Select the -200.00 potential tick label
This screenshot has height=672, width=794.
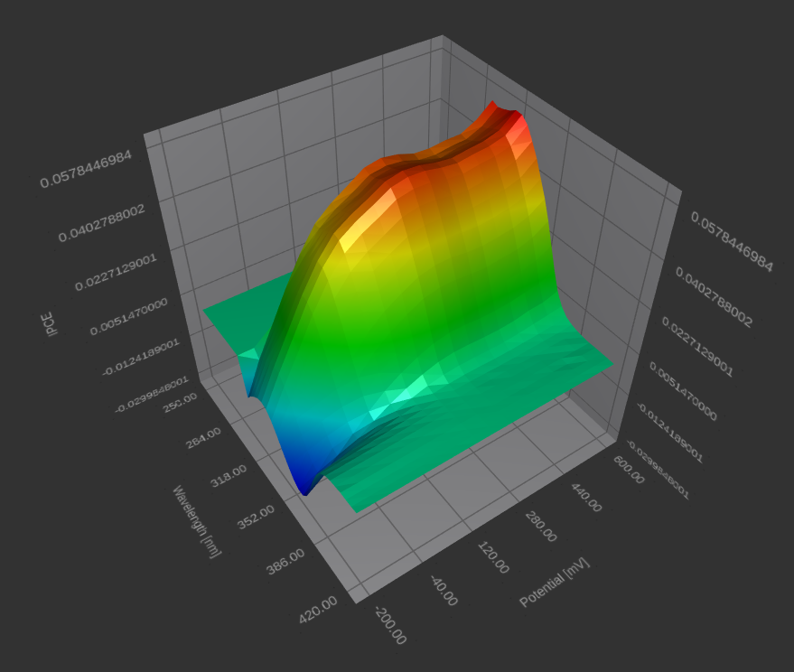coord(388,626)
